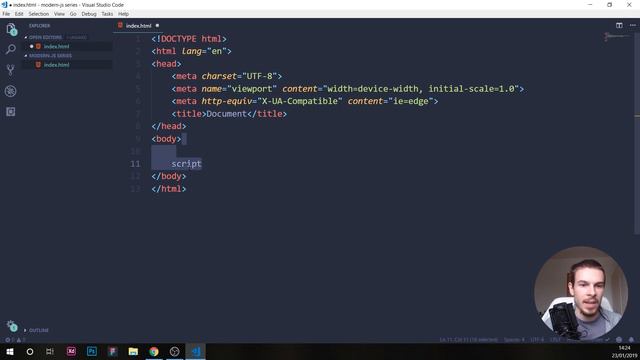Open the Tasks menu
Viewport: 640px width, 360px height.
coord(107,14)
